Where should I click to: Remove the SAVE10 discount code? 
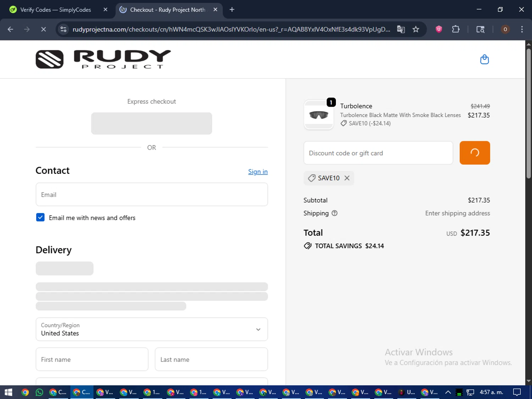[x=347, y=178]
